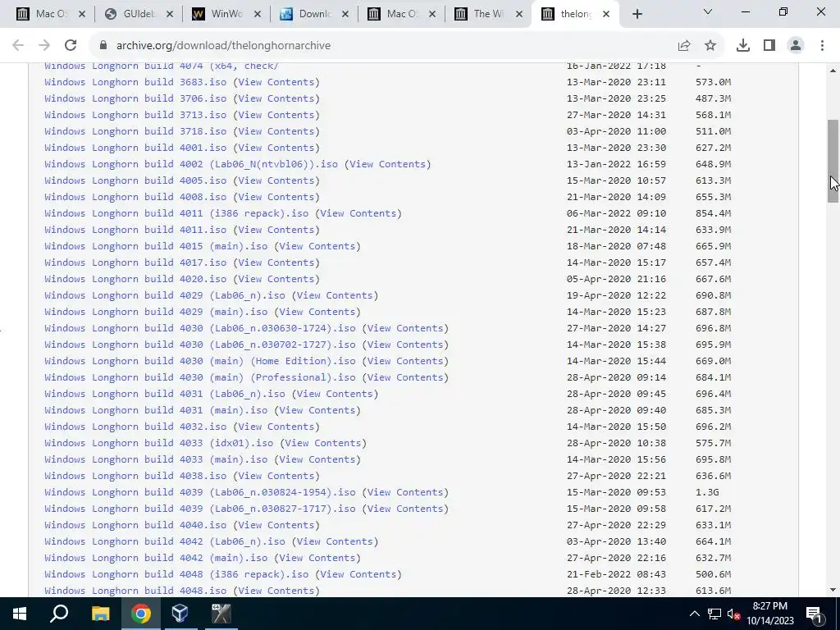Viewport: 840px width, 630px height.
Task: Share this page icon in address bar
Action: (x=684, y=46)
